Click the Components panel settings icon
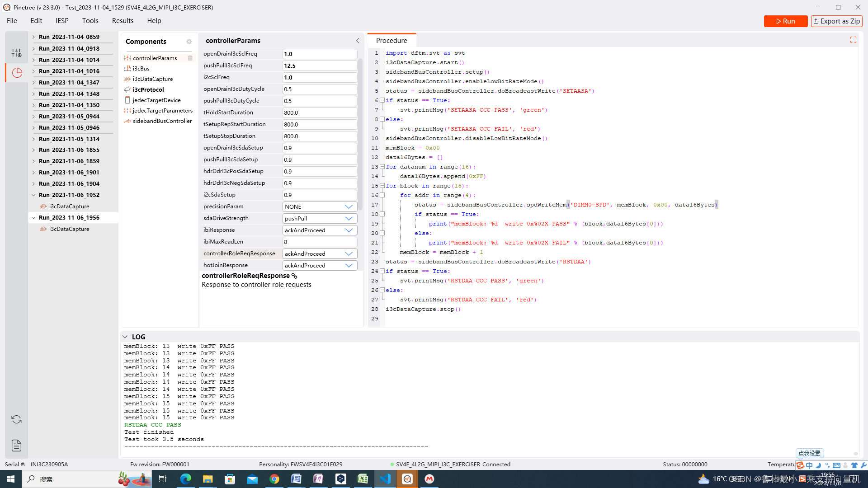The height and width of the screenshot is (488, 868). [x=189, y=41]
